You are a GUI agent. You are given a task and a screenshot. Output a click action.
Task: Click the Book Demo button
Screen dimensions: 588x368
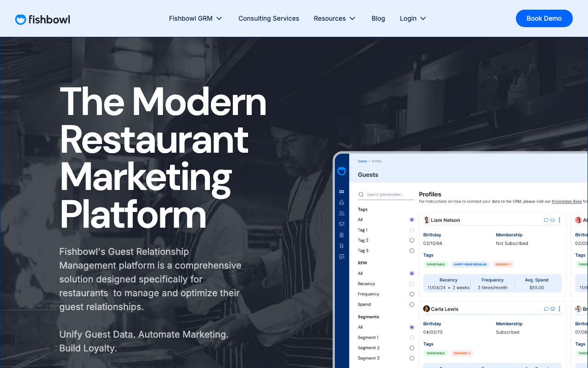[x=544, y=18]
